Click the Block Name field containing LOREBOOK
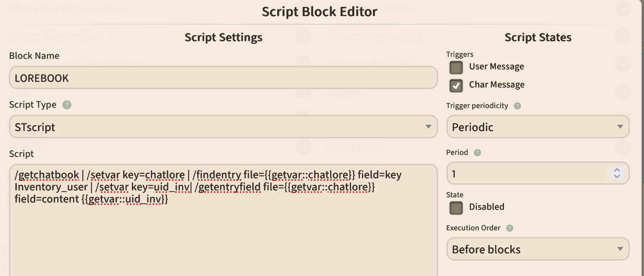 pyautogui.click(x=223, y=78)
